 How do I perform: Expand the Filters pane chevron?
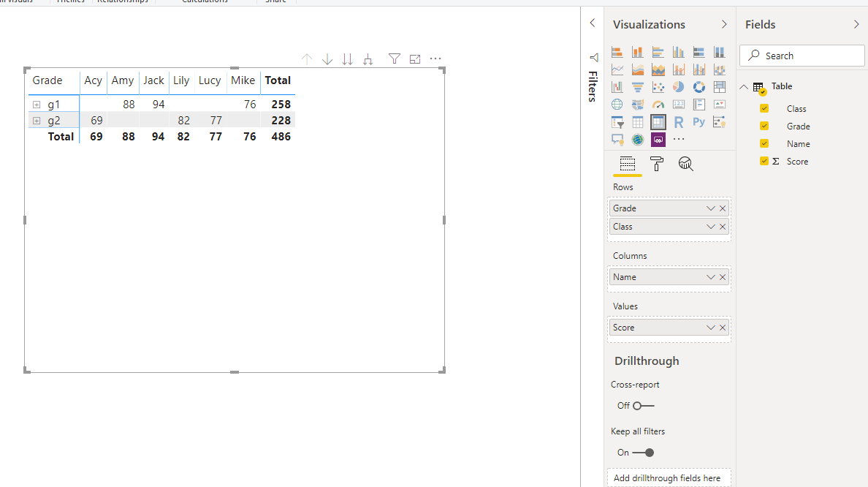pos(593,23)
